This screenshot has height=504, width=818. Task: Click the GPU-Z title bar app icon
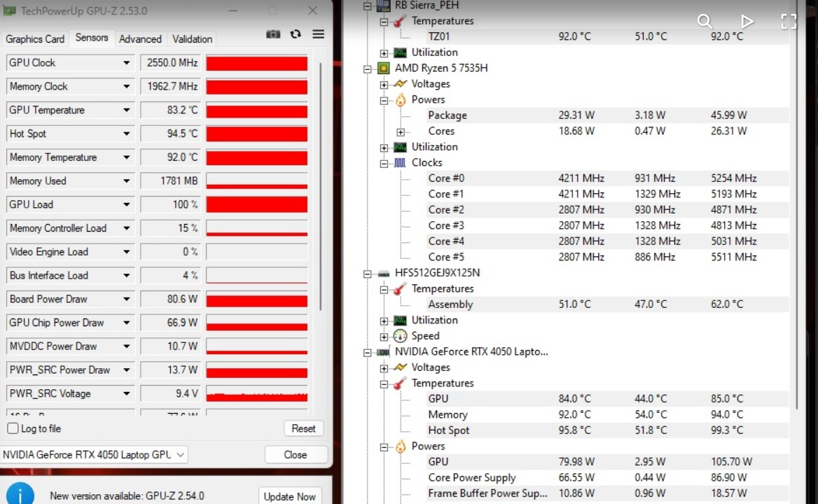[x=9, y=10]
